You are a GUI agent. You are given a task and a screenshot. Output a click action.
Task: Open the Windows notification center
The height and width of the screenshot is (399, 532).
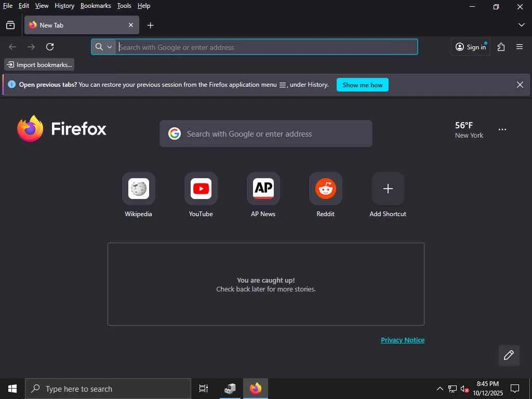(515, 389)
